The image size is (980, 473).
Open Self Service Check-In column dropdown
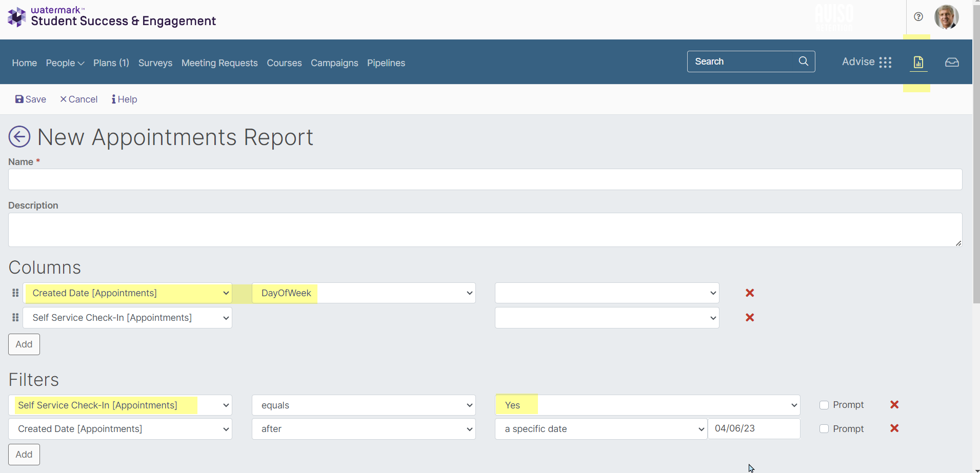pos(128,318)
